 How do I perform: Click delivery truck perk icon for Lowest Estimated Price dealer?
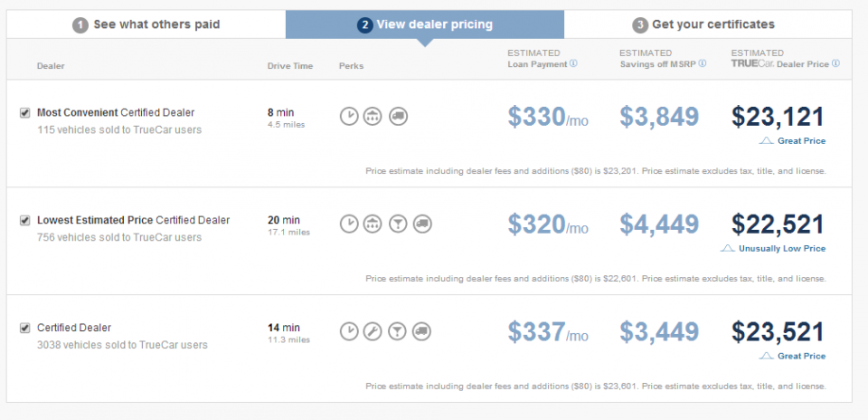(422, 224)
